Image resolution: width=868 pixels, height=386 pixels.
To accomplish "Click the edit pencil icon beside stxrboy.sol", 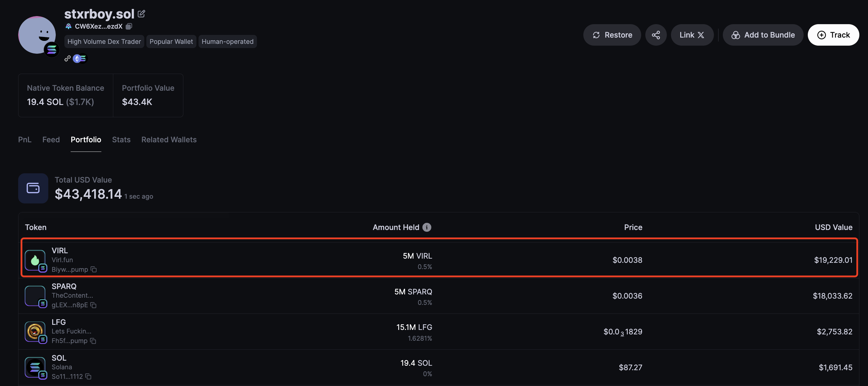I will (x=142, y=14).
